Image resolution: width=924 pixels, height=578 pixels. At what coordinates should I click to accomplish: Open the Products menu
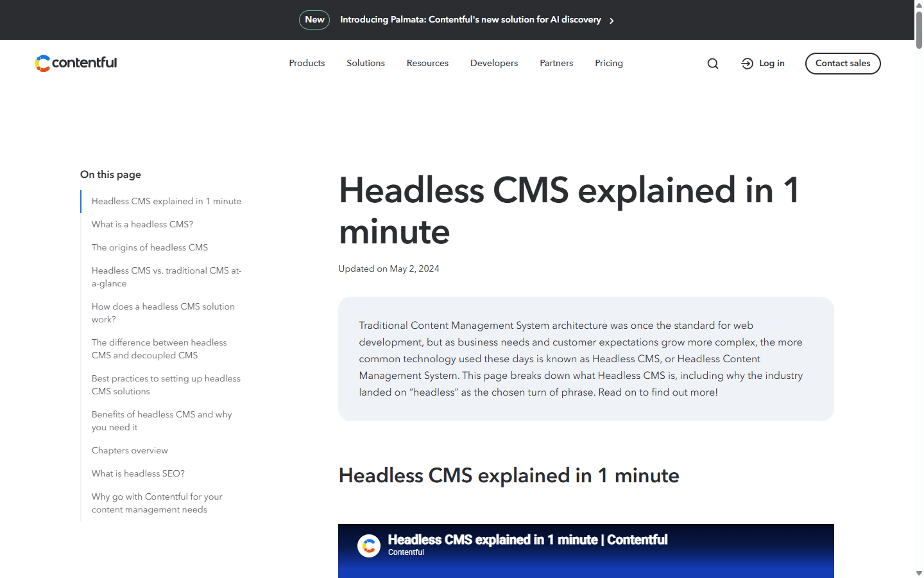307,63
